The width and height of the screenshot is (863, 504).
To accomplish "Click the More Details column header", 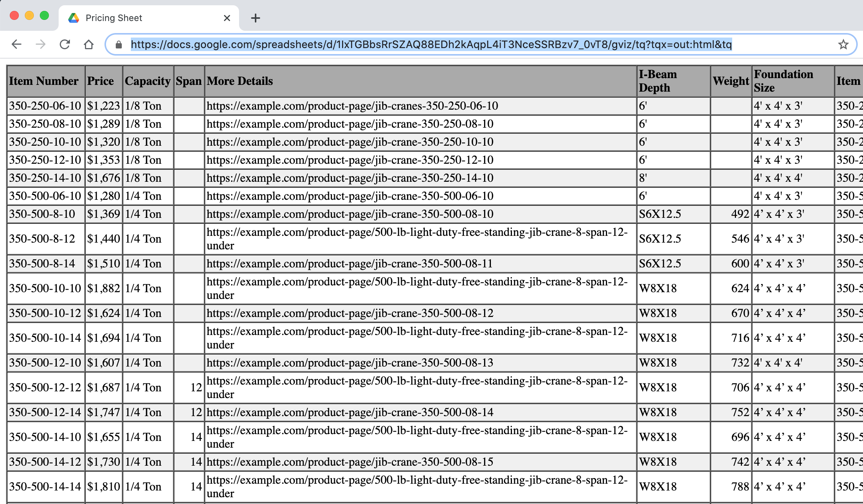I will (240, 81).
